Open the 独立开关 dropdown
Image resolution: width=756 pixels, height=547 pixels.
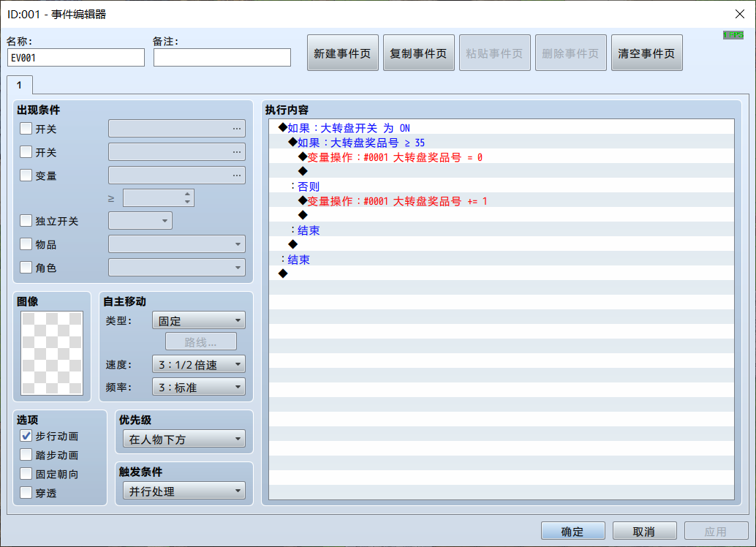pos(140,221)
